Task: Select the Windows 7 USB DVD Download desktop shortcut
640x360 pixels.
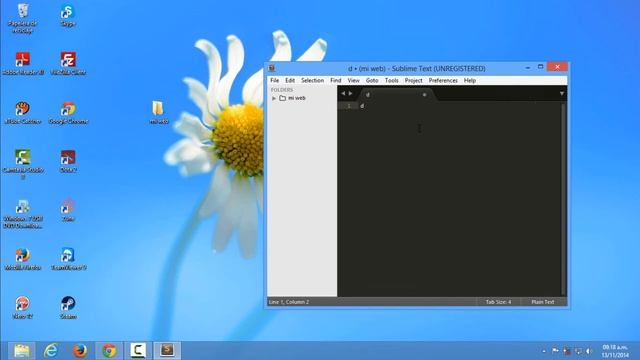Action: pyautogui.click(x=23, y=213)
